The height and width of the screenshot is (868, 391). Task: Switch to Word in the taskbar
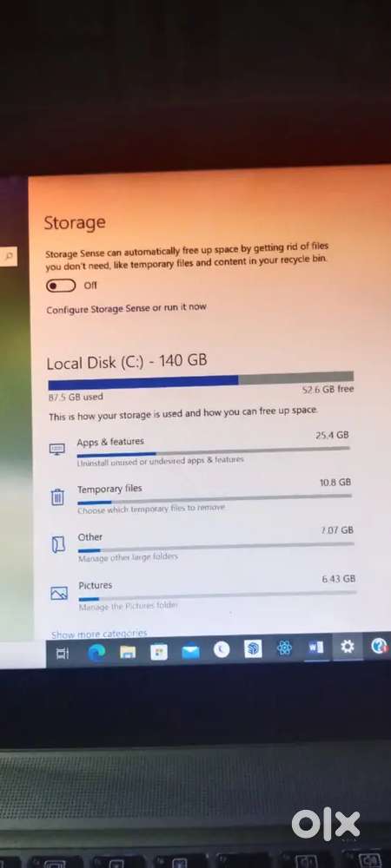coord(315,648)
